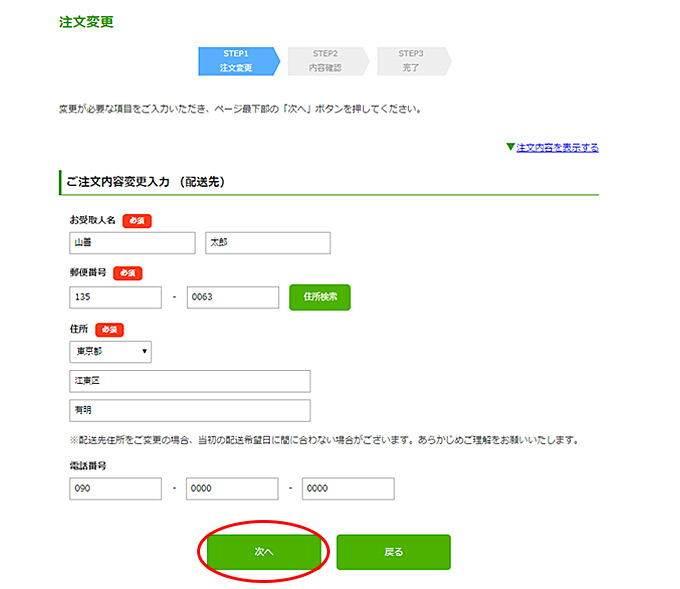Focus the last name field containing 山善
680x589 pixels.
point(132,243)
